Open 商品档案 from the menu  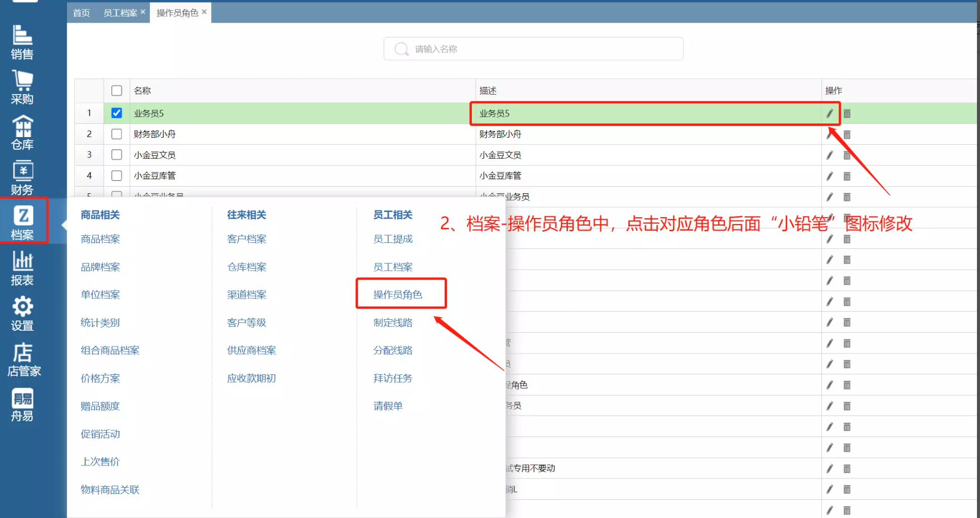(100, 239)
